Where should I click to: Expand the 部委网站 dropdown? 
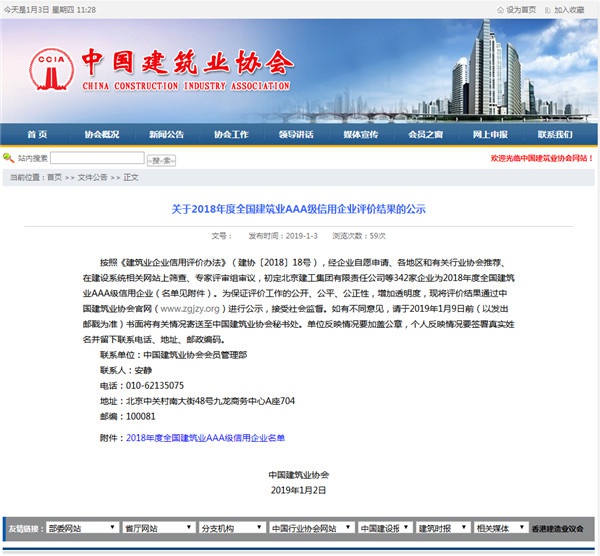(82, 528)
